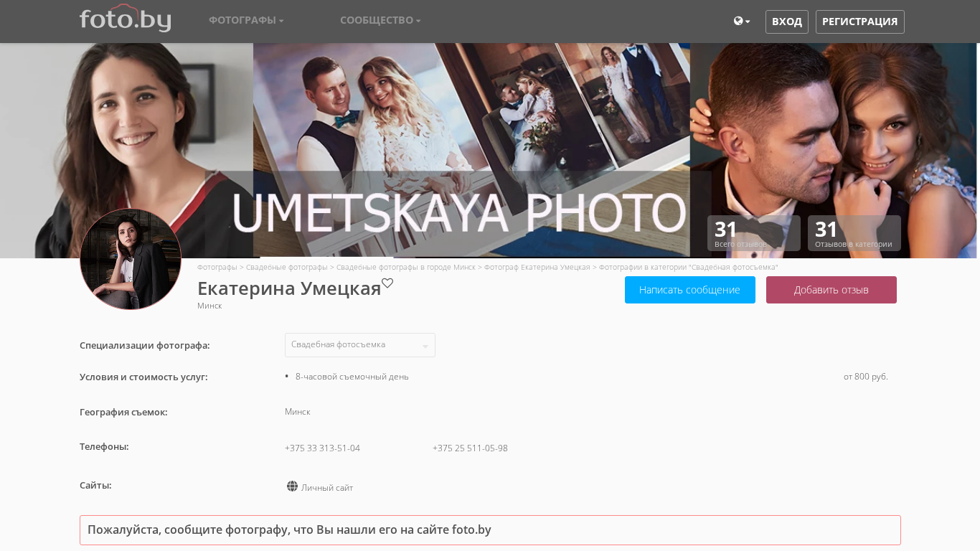
Task: Click the ВХОД button
Action: coord(787,22)
